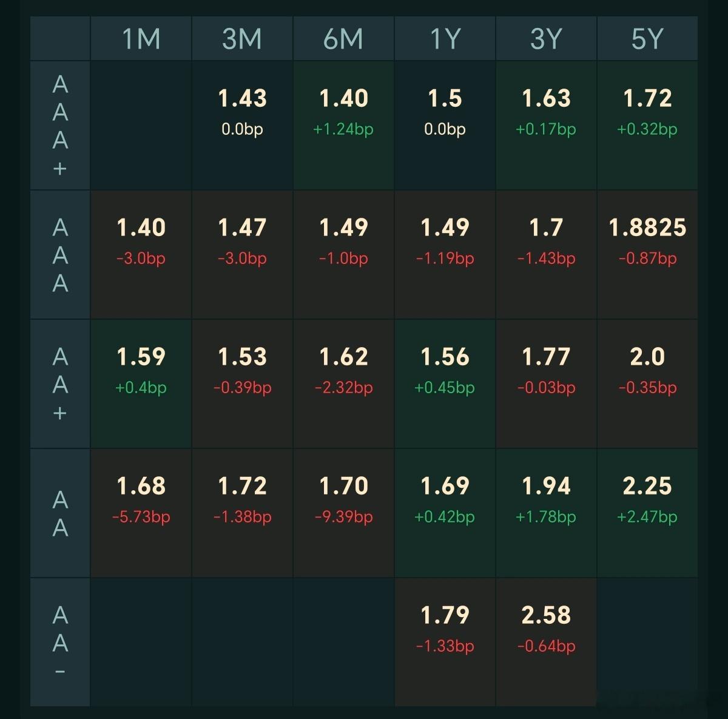Screen dimensions: 728x719
Task: Select the 3M column header
Action: click(x=242, y=39)
